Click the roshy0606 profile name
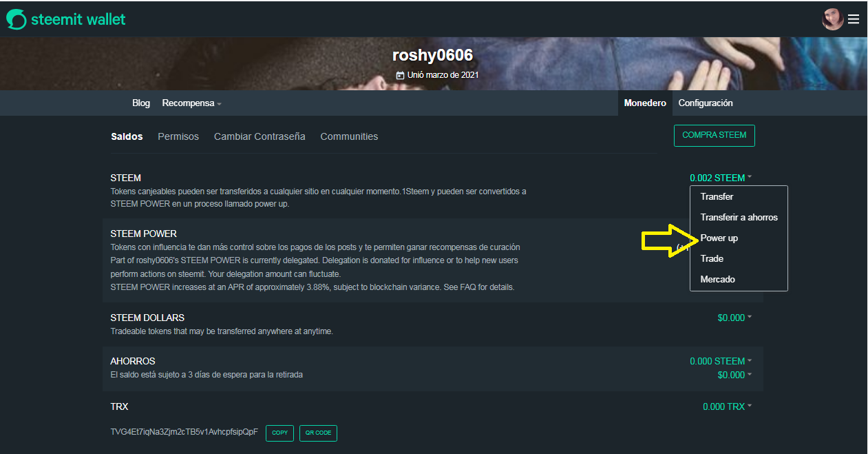 433,55
